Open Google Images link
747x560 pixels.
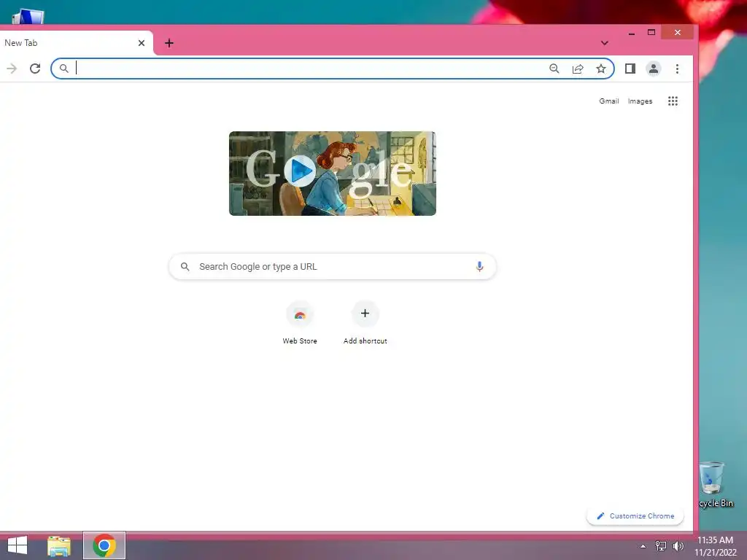(640, 101)
